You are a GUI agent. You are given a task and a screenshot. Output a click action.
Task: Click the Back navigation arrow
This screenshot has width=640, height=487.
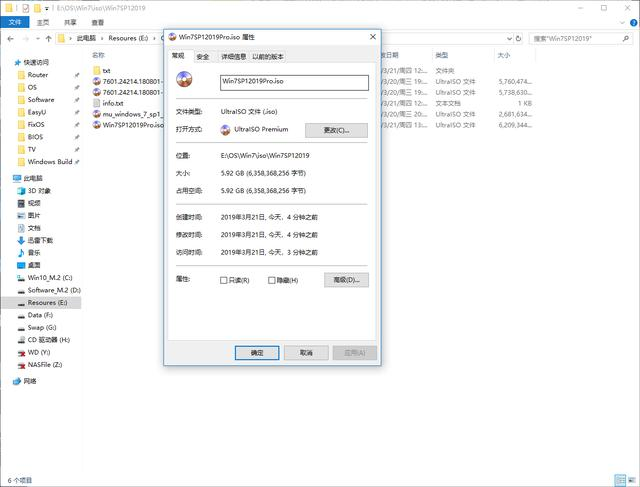coord(11,38)
